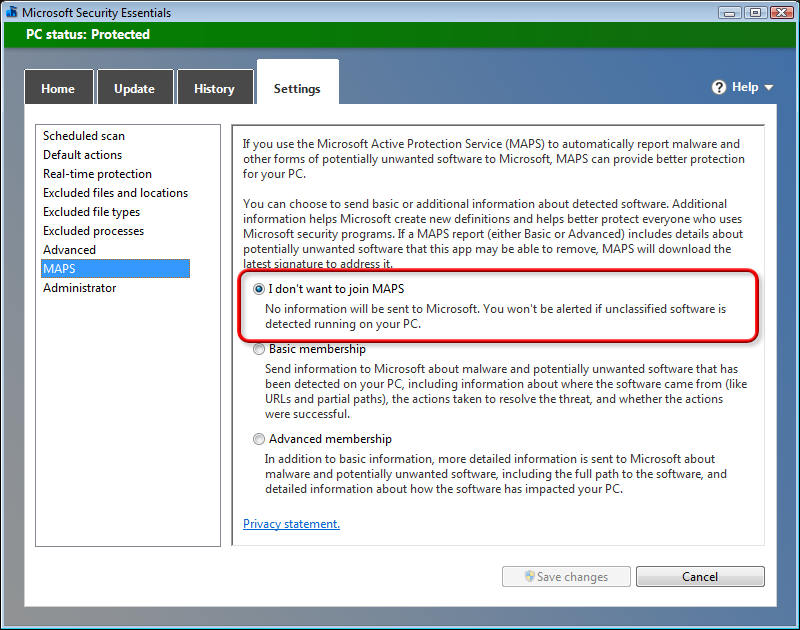Image resolution: width=800 pixels, height=630 pixels.
Task: Select Excluded file types entry
Action: 91,212
